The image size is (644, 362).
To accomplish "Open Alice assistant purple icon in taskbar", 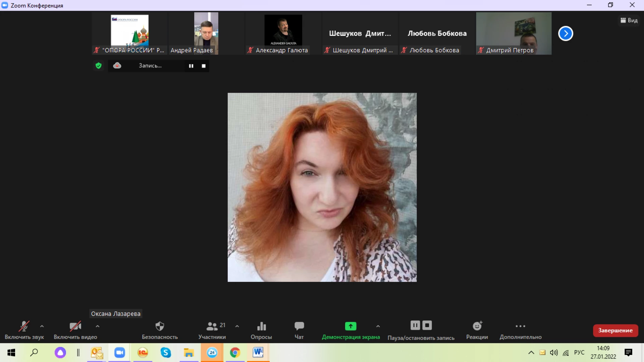I will point(60,353).
